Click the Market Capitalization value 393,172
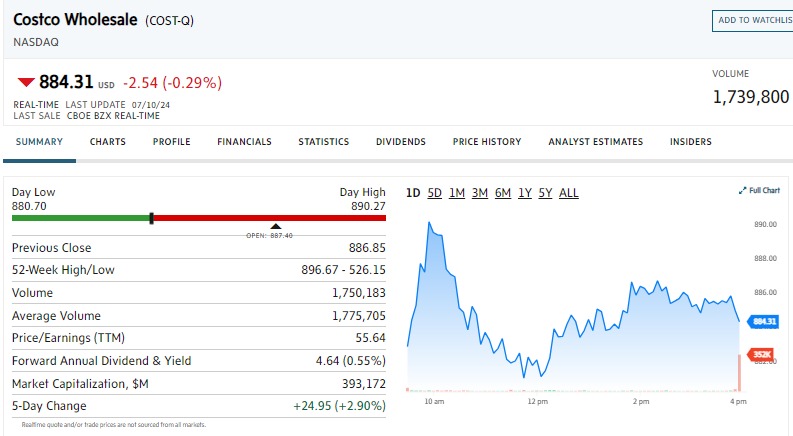The image size is (793, 436). click(x=364, y=384)
